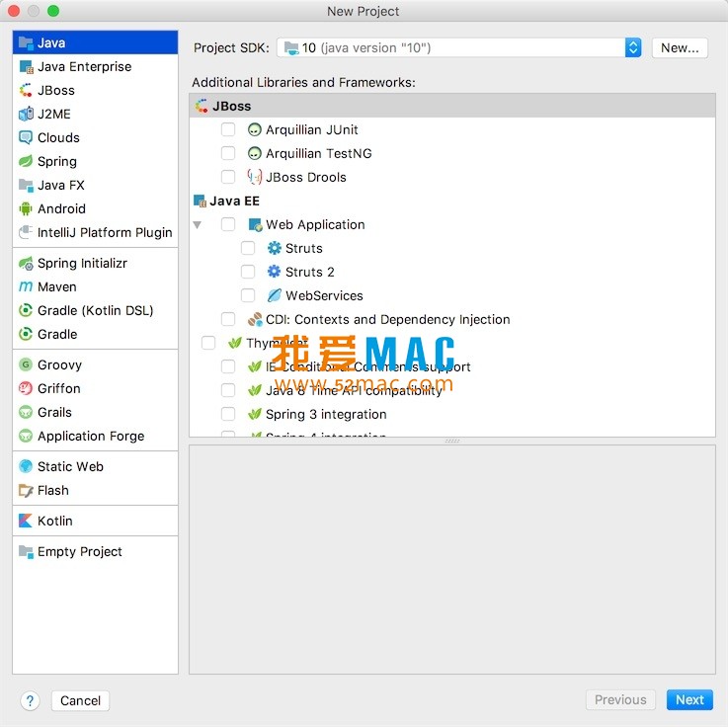The height and width of the screenshot is (727, 728).
Task: Click the WebServices icon
Action: (275, 295)
